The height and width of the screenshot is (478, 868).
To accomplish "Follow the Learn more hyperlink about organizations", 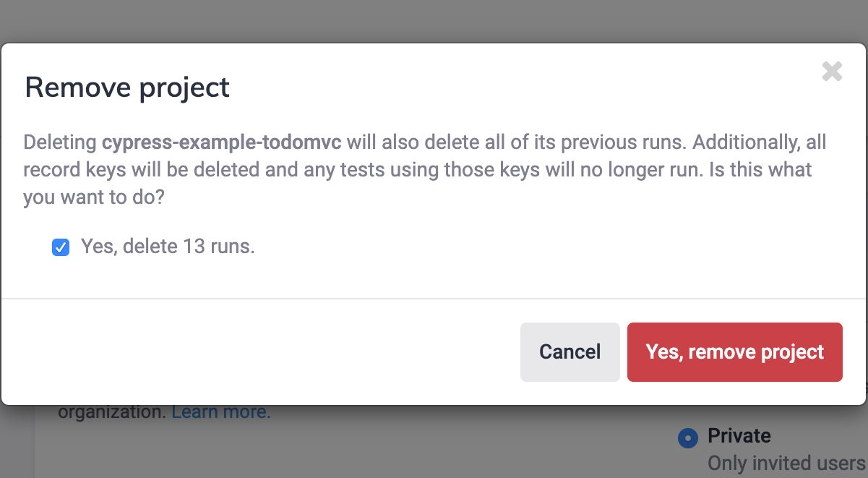I will point(219,411).
